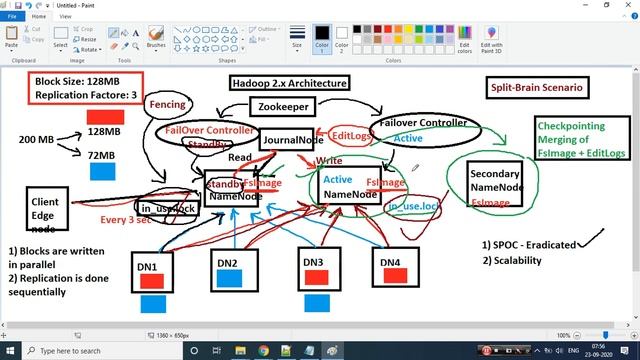Click the taskbar search box
Viewport: 640px width, 360px height.
[102, 351]
